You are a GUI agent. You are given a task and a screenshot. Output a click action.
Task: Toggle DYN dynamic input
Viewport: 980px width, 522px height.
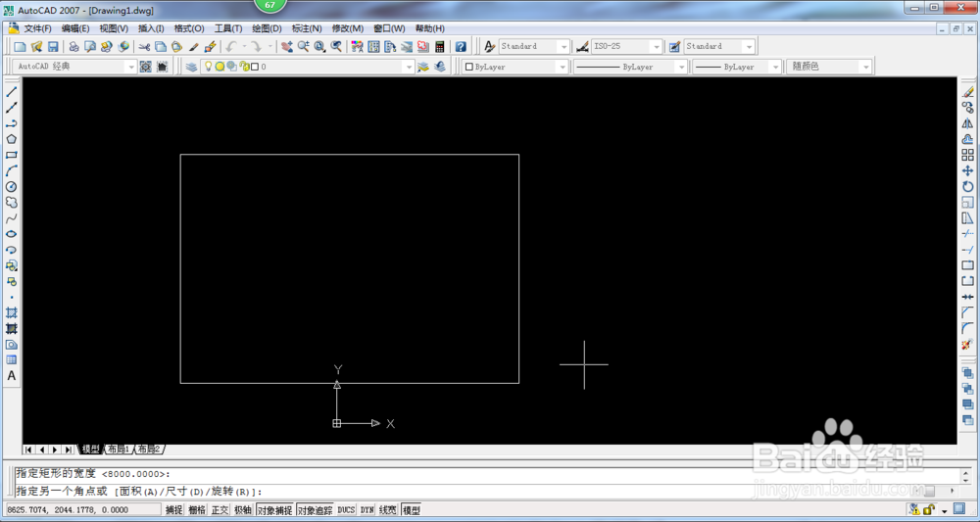[x=367, y=510]
